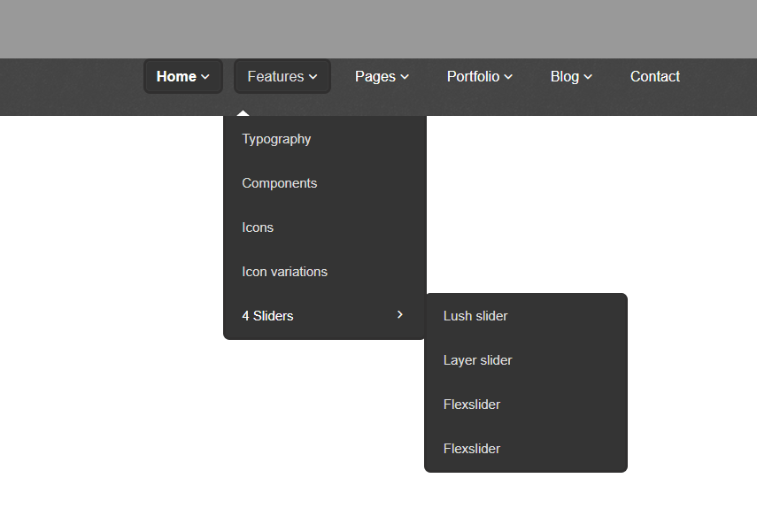Click the chevron arrow beside Features

[x=313, y=77]
